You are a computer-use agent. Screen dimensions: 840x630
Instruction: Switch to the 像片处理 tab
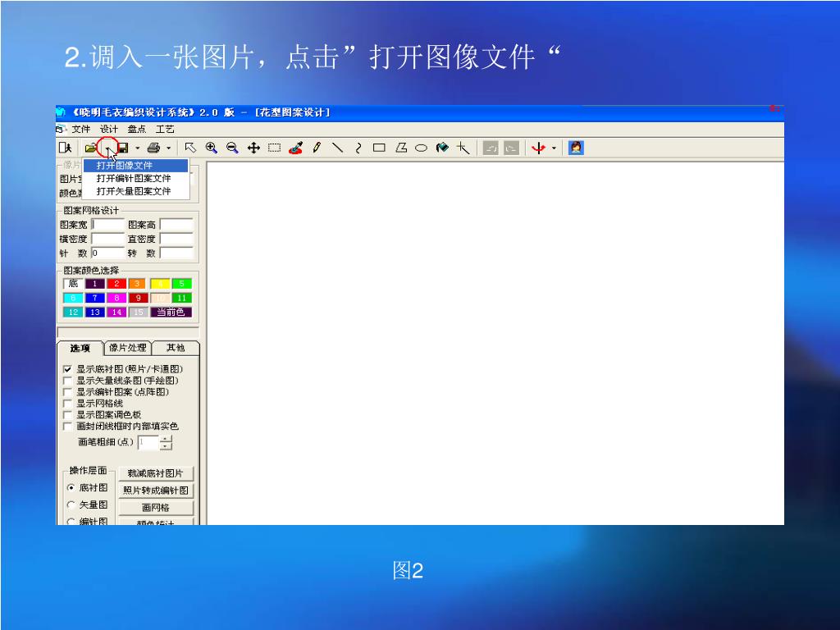coord(127,348)
